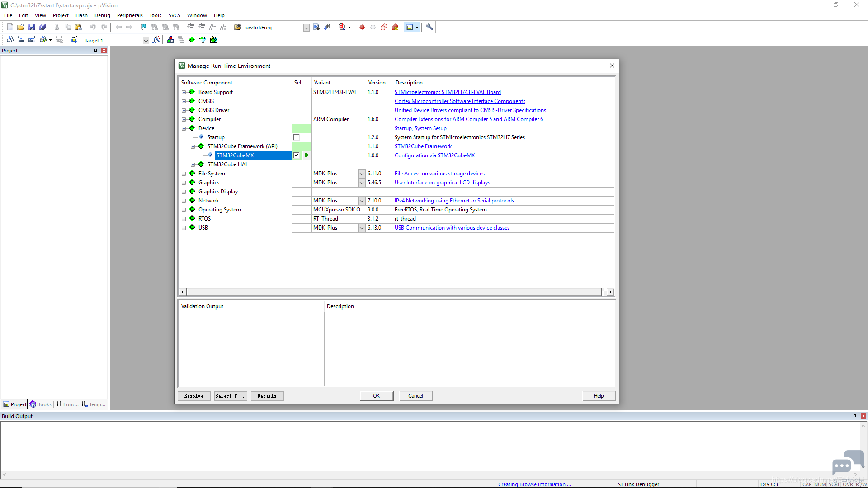This screenshot has height=488, width=868.
Task: Switch to the Functions tab
Action: (67, 404)
